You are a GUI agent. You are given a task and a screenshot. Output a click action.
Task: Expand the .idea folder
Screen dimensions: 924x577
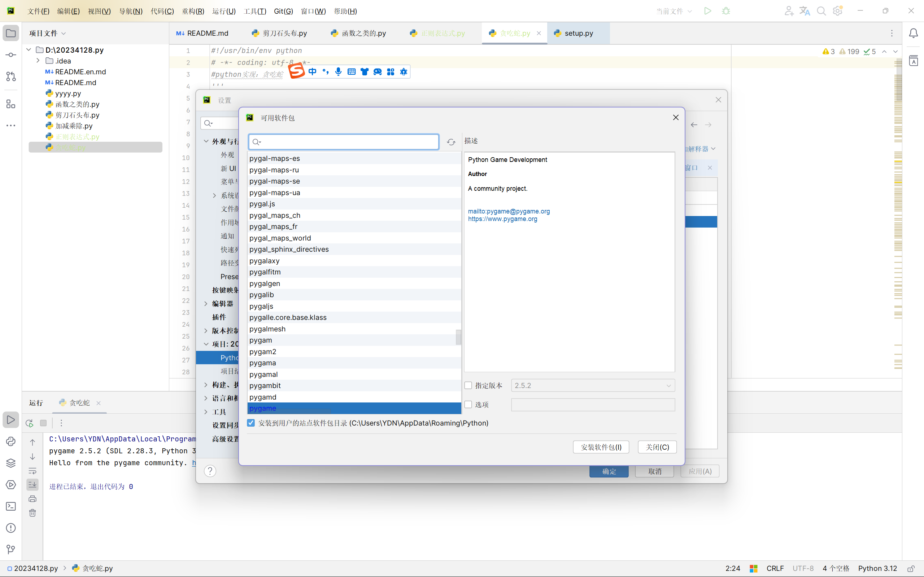point(38,61)
